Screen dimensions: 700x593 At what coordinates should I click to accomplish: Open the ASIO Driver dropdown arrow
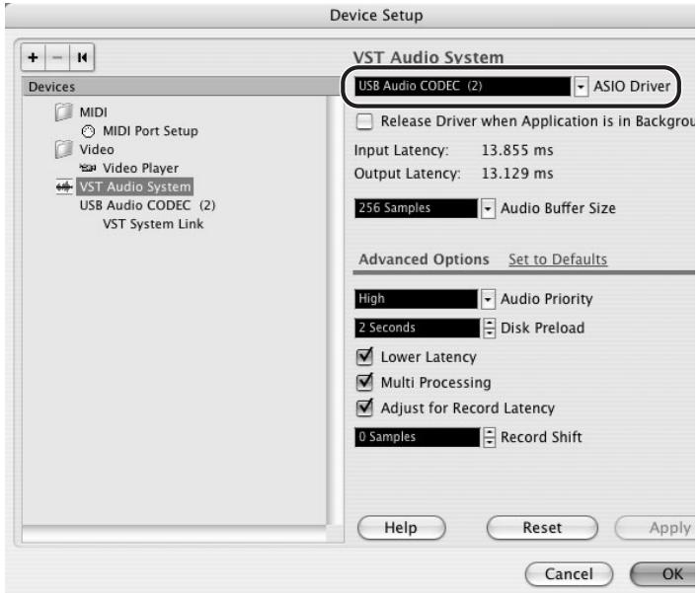click(581, 86)
